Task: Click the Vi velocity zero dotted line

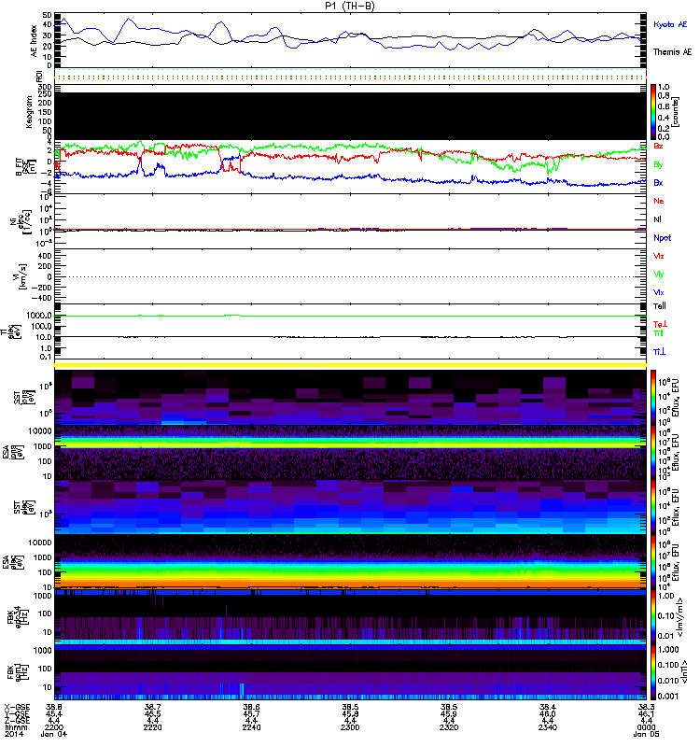Action: [351, 276]
